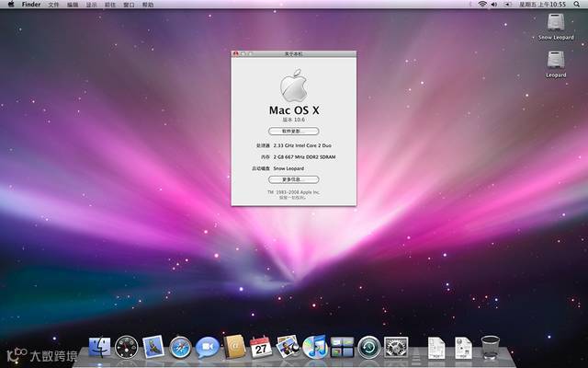
Task: Click the battery status icon
Action: (507, 4)
